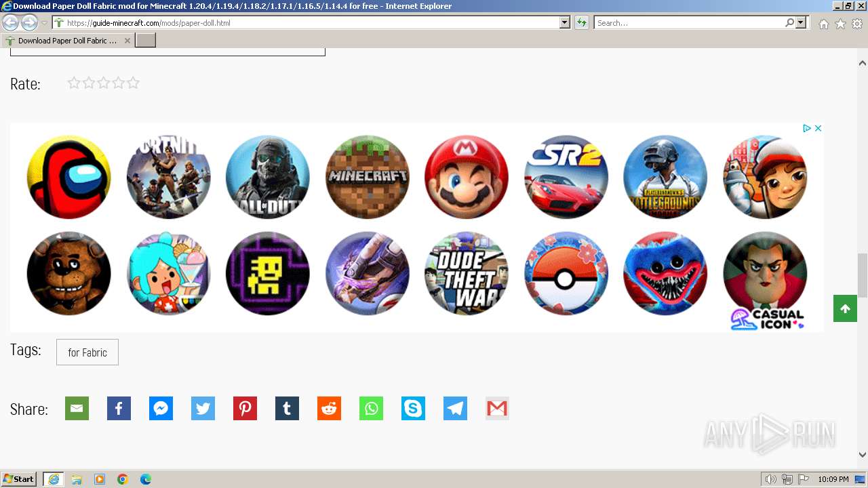Open Favorites star icon
The width and height of the screenshot is (868, 488).
pyautogui.click(x=840, y=24)
